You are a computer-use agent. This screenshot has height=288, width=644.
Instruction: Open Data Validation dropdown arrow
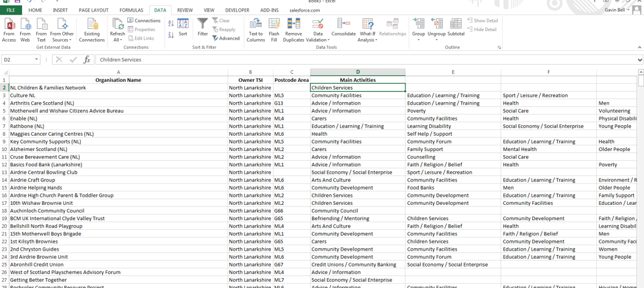point(328,40)
